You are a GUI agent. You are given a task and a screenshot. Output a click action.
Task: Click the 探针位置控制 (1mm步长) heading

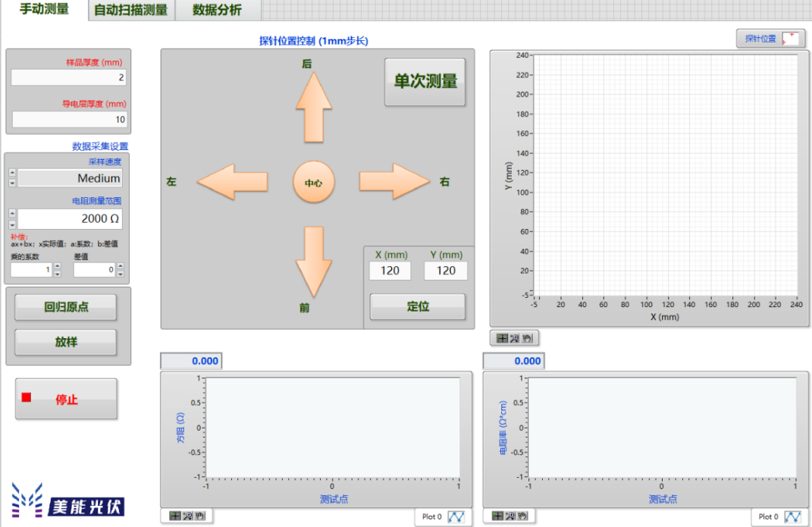pos(314,41)
